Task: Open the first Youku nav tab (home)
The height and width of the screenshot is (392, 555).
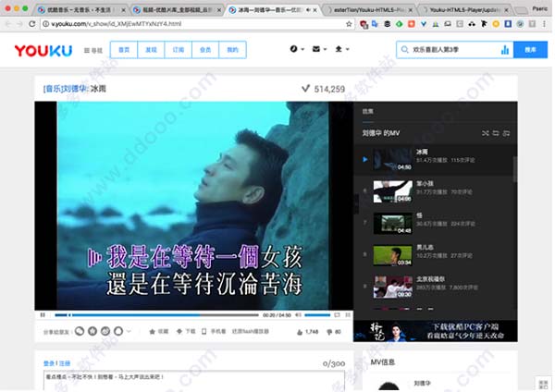Action: (x=124, y=50)
